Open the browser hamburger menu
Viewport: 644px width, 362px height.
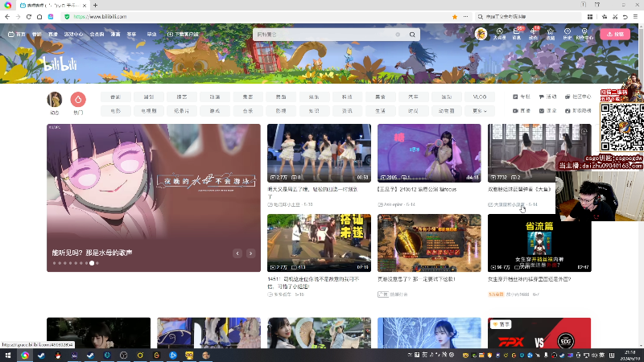coord(635,17)
